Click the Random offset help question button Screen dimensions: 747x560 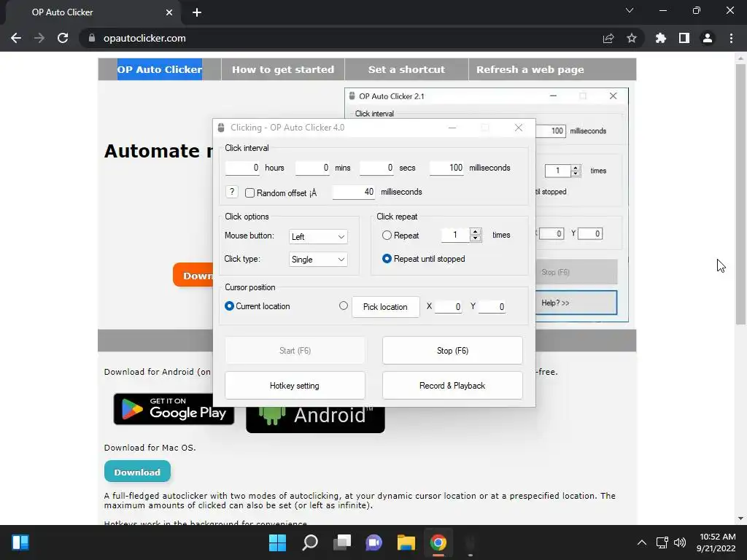tap(231, 192)
